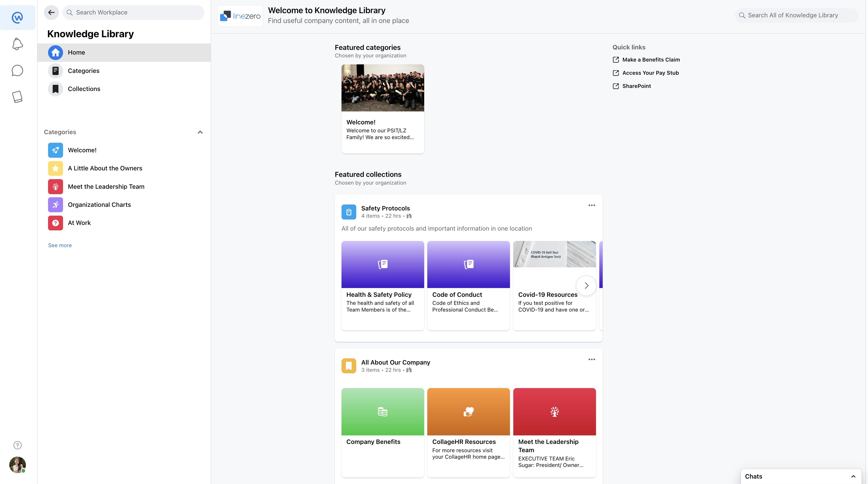Collapse the Categories section in sidebar
The height and width of the screenshot is (484, 868).
[x=200, y=132]
